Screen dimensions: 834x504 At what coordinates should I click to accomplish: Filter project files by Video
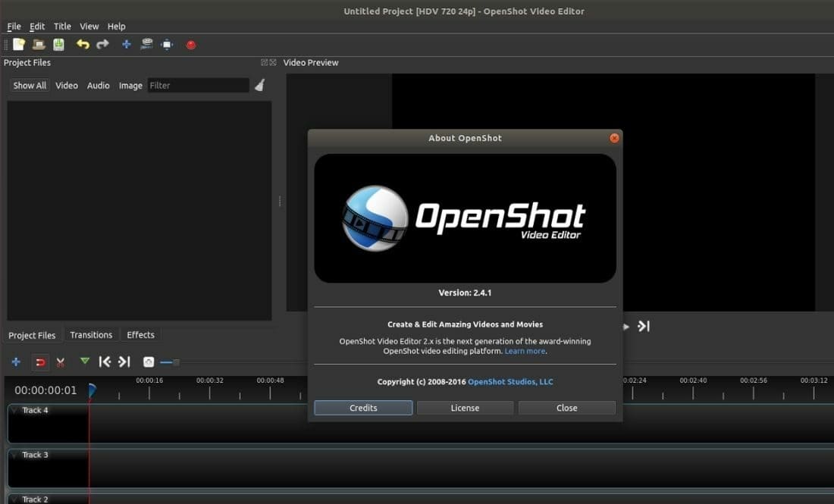pos(67,86)
